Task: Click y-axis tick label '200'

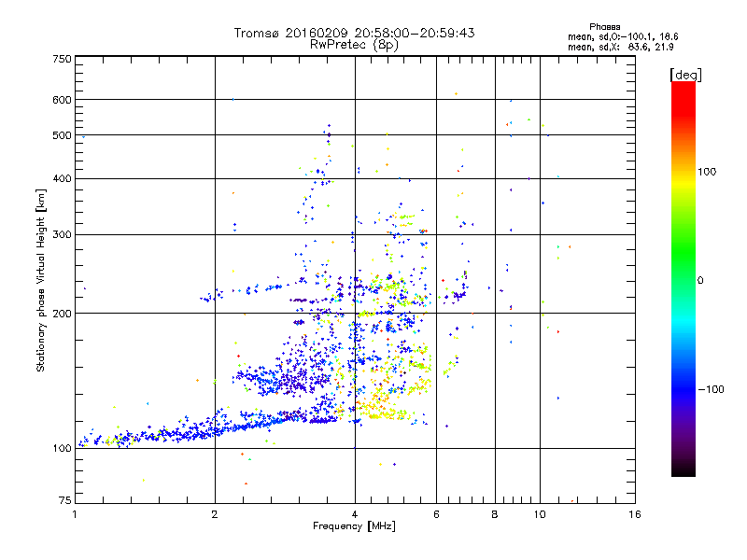Action: tap(62, 314)
